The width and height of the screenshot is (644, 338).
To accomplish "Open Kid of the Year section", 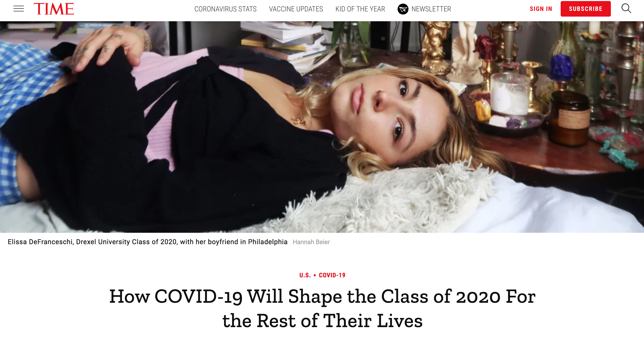I will (360, 9).
